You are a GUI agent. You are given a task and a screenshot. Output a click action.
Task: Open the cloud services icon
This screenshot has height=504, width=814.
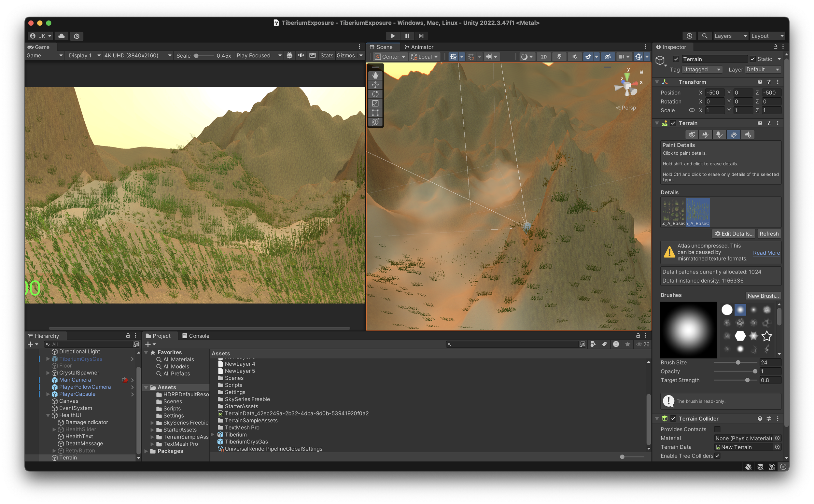[62, 36]
